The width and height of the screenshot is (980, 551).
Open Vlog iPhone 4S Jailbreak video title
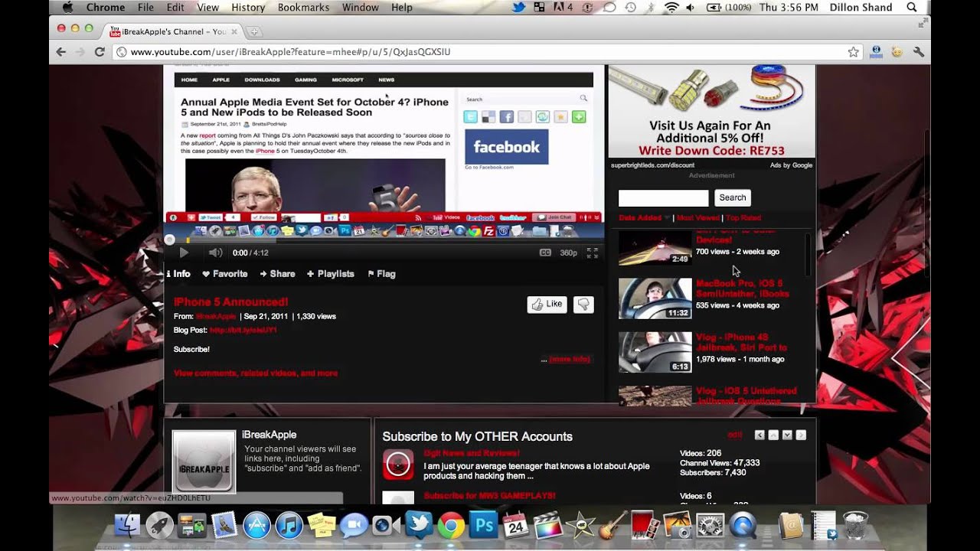tap(741, 342)
